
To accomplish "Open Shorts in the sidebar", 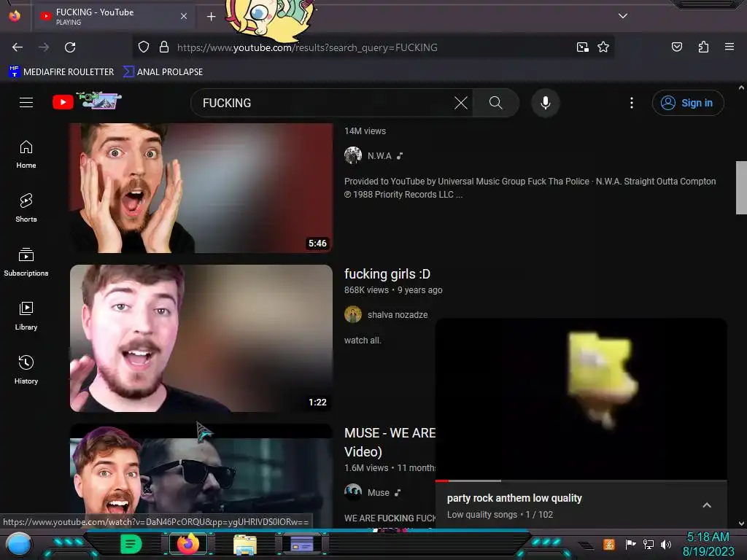I will [26, 208].
